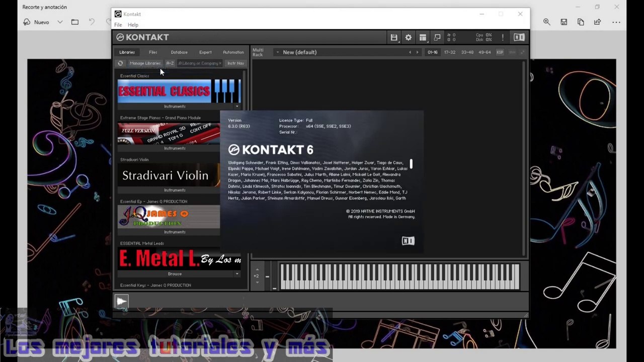The image size is (644, 362).
Task: Select the Stradivari Violin library banner
Action: pos(169,175)
